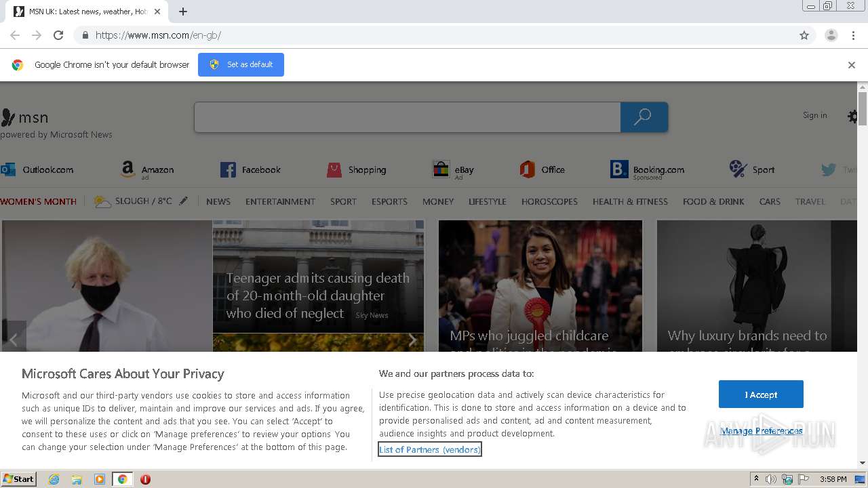Open the Facebook shortcut
The image size is (868, 488).
point(250,169)
